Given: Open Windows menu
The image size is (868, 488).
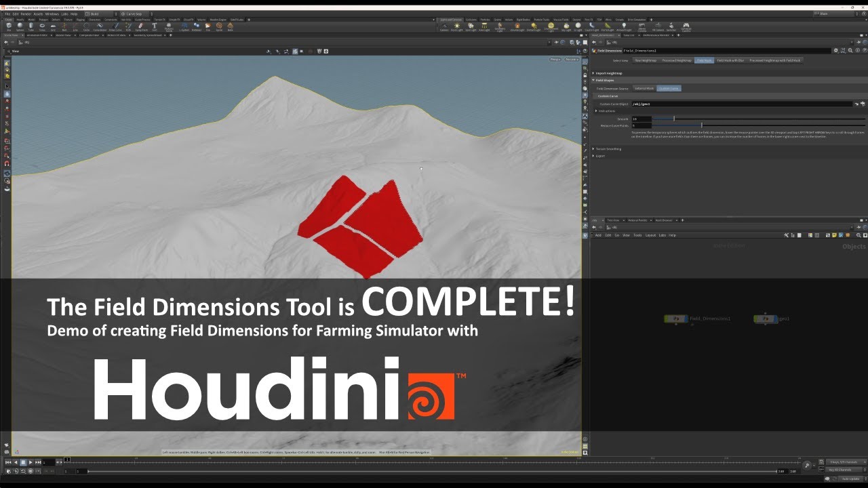Looking at the screenshot, I should 52,14.
